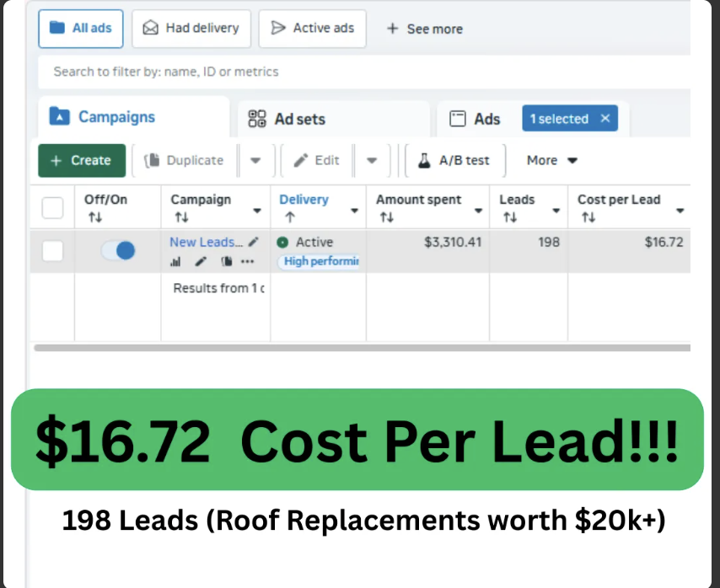Expand the More menu

coord(551,160)
